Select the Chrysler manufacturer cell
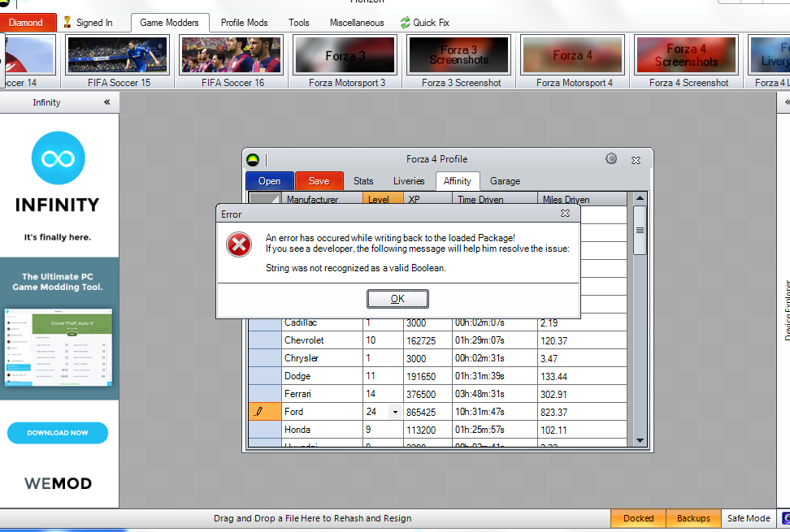790x532 pixels. [322, 358]
